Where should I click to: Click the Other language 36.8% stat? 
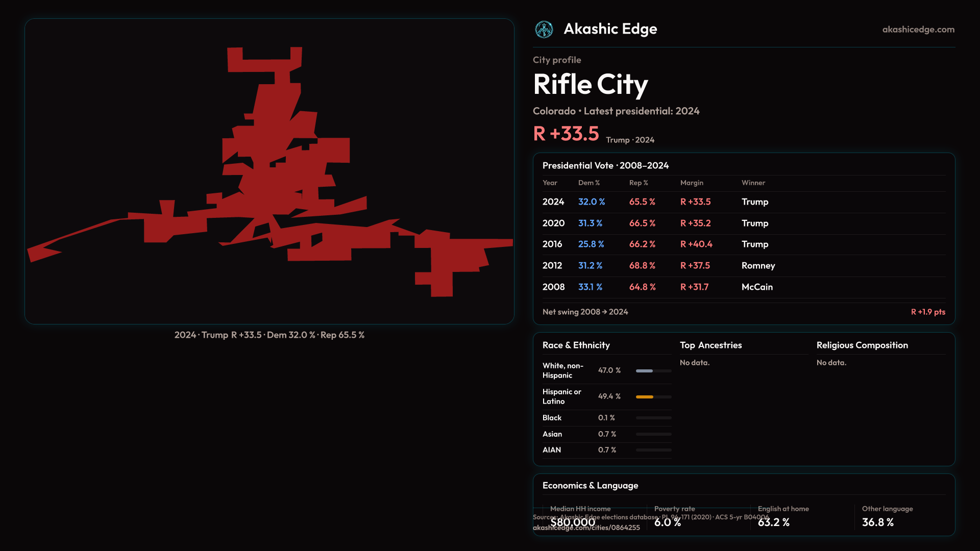pyautogui.click(x=877, y=522)
